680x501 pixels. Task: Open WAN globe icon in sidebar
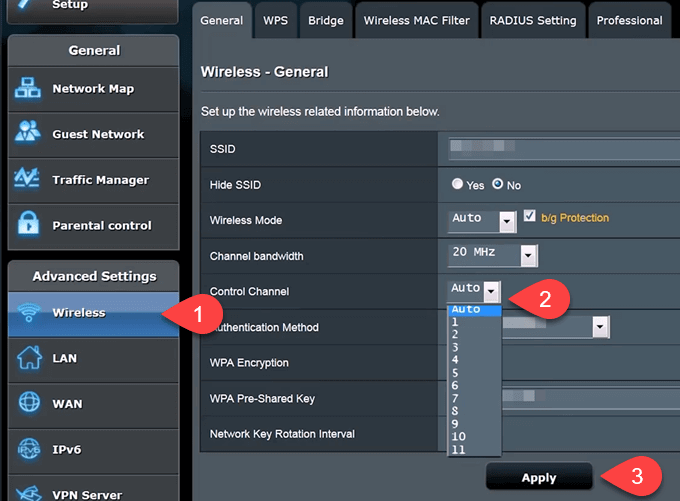click(27, 404)
